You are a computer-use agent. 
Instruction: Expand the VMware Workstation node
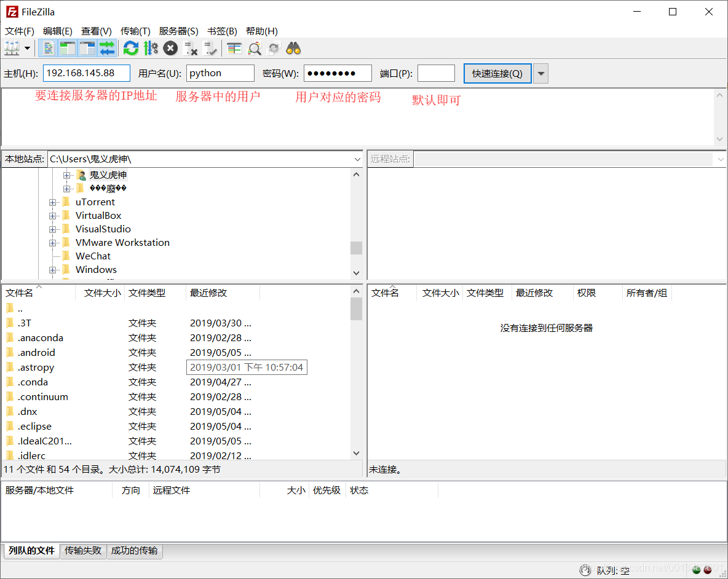click(x=52, y=243)
